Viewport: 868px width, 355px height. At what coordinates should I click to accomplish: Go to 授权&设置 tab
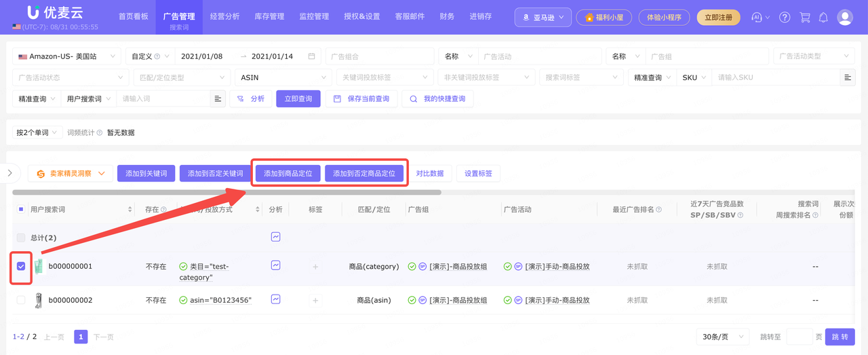pos(362,16)
